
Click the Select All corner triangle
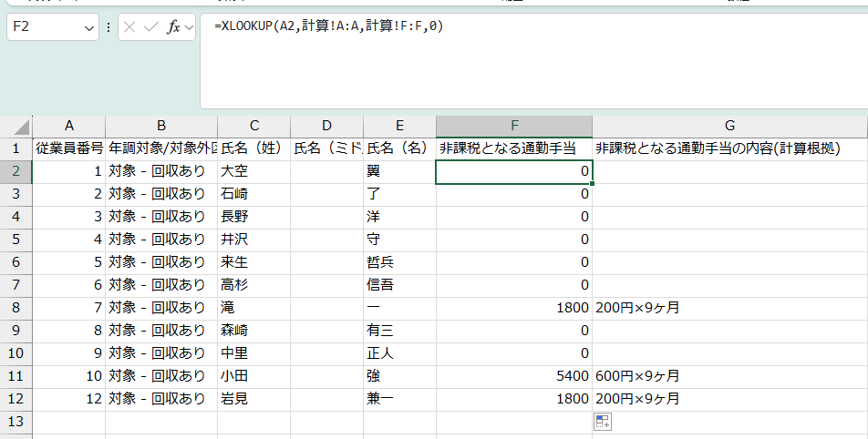pos(22,127)
